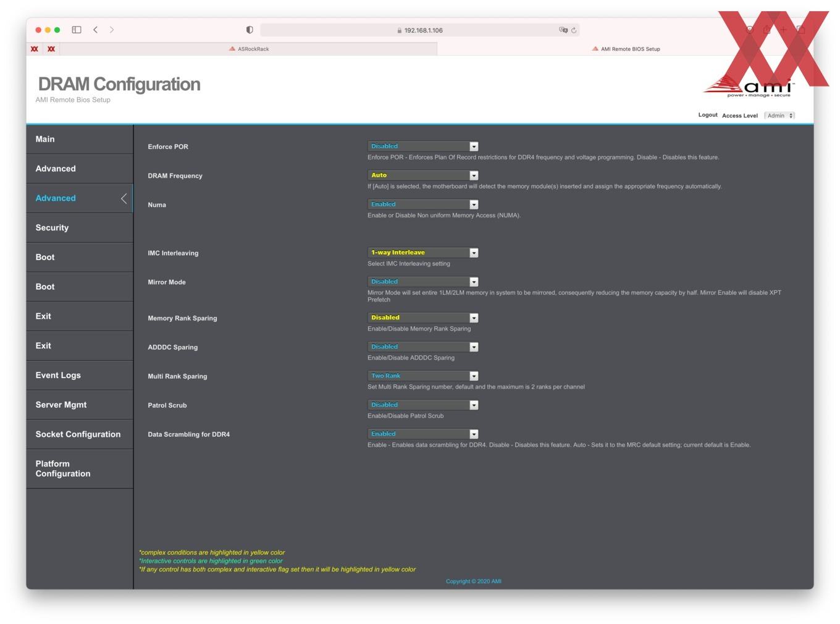Viewport: 840px width, 624px height.
Task: Open the Platform Configuration menu section
Action: point(80,469)
